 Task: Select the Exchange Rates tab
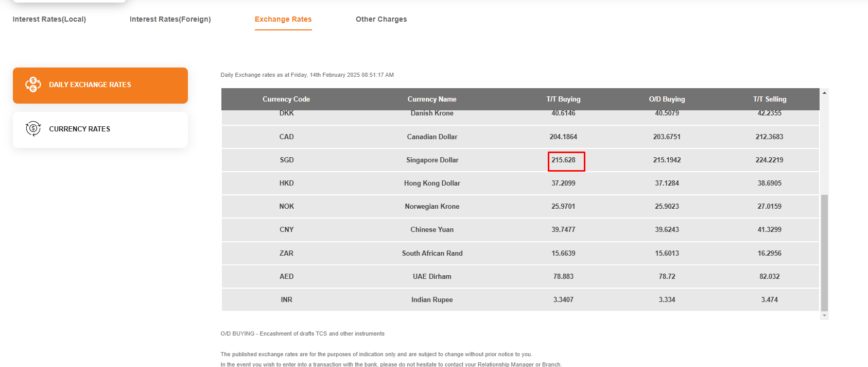pyautogui.click(x=283, y=19)
